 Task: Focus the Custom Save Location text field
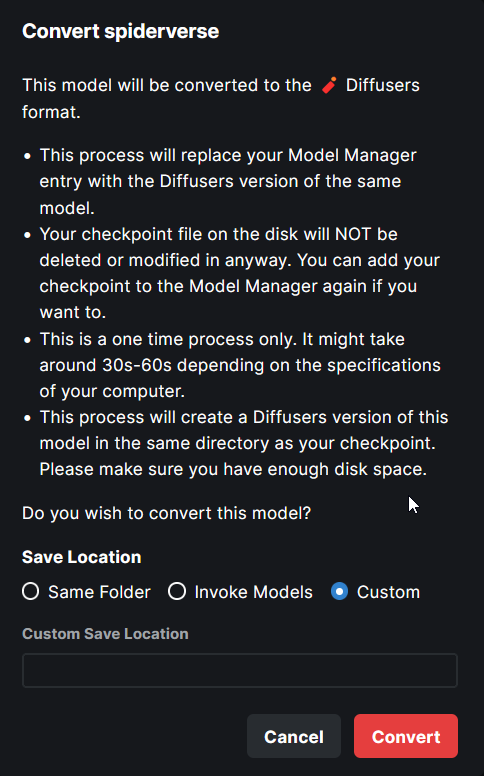coord(240,671)
